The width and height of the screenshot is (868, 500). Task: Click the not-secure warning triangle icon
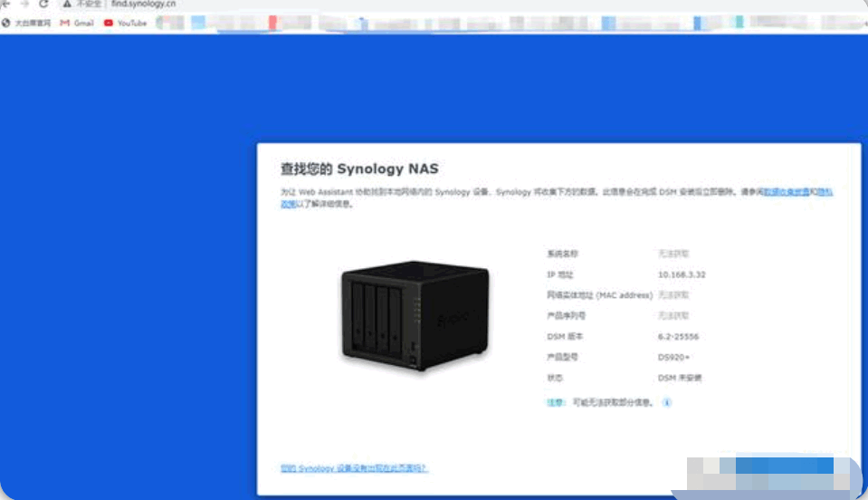(x=66, y=4)
